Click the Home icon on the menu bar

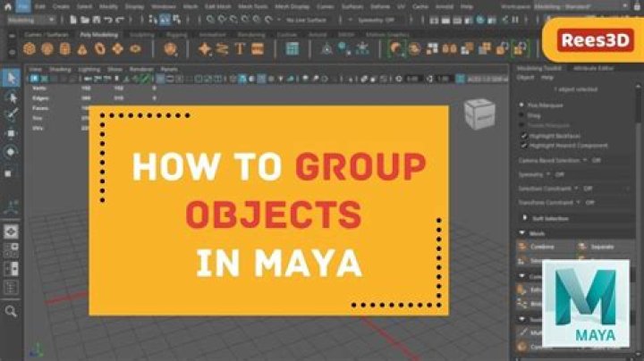tap(7, 6)
